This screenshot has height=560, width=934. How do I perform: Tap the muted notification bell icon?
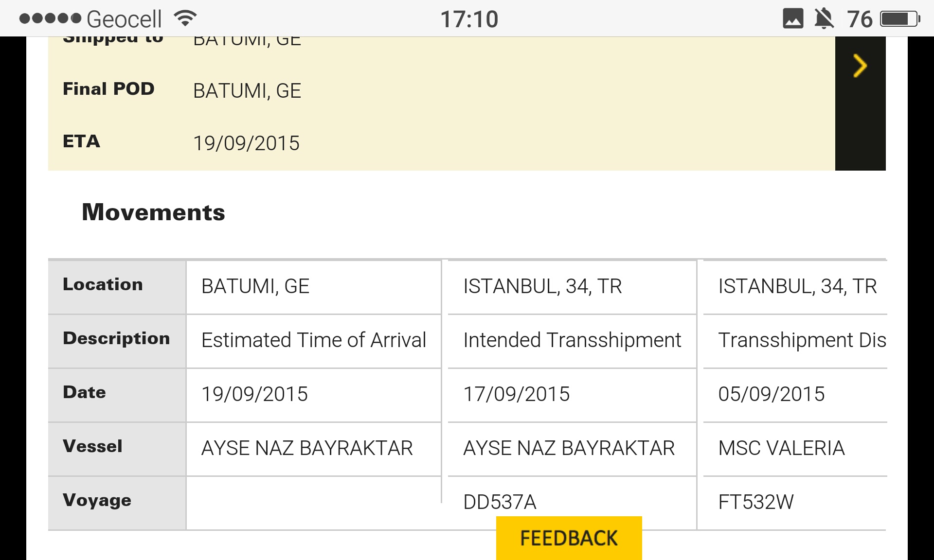pyautogui.click(x=824, y=19)
